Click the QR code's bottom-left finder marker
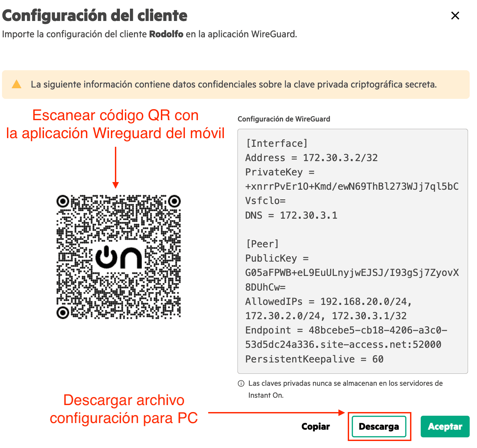Viewport: 477px width, 448px height. [62, 313]
